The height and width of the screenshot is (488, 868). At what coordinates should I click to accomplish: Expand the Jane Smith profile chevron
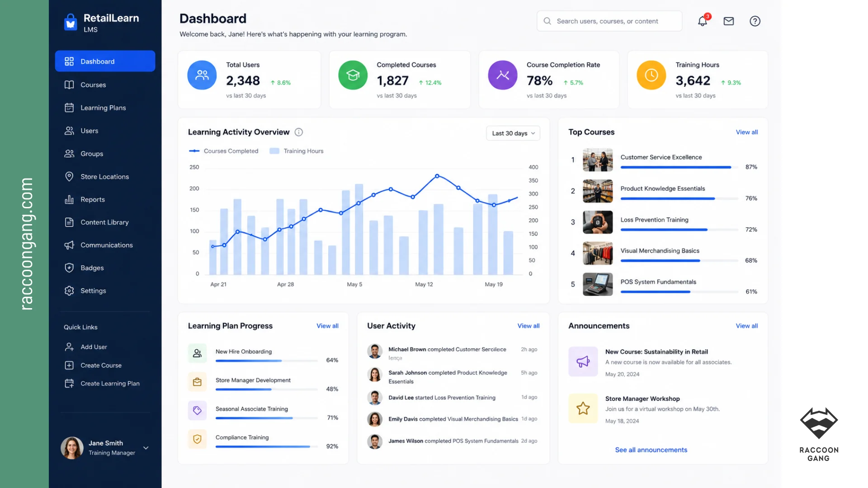pos(146,448)
